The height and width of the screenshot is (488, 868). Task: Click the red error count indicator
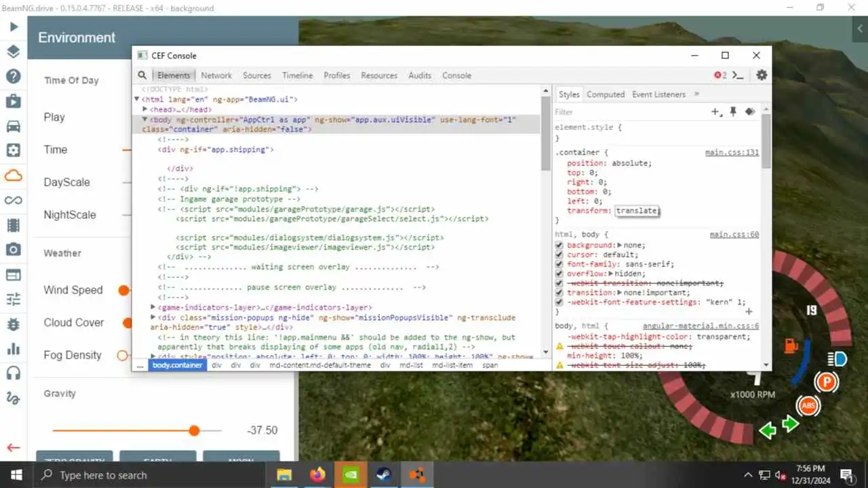coord(719,75)
